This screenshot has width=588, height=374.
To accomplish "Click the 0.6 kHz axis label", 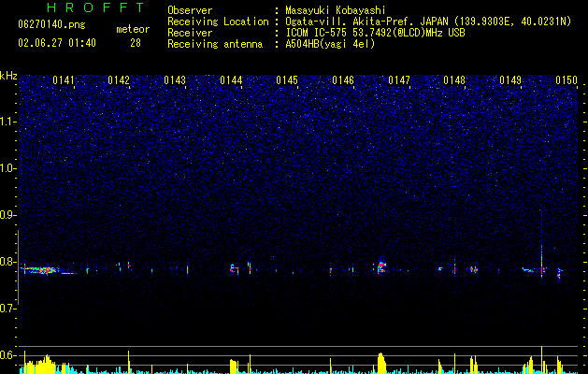I will coord(8,355).
